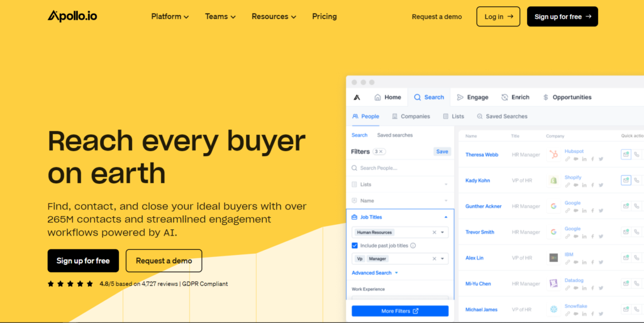
Task: Click the phone icon in Michael James's row
Action: coord(636,309)
